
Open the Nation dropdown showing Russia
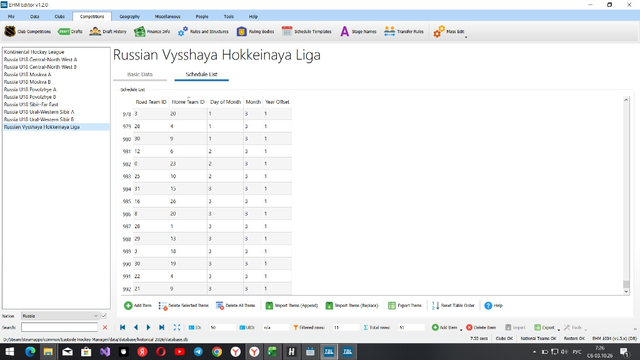coord(60,316)
